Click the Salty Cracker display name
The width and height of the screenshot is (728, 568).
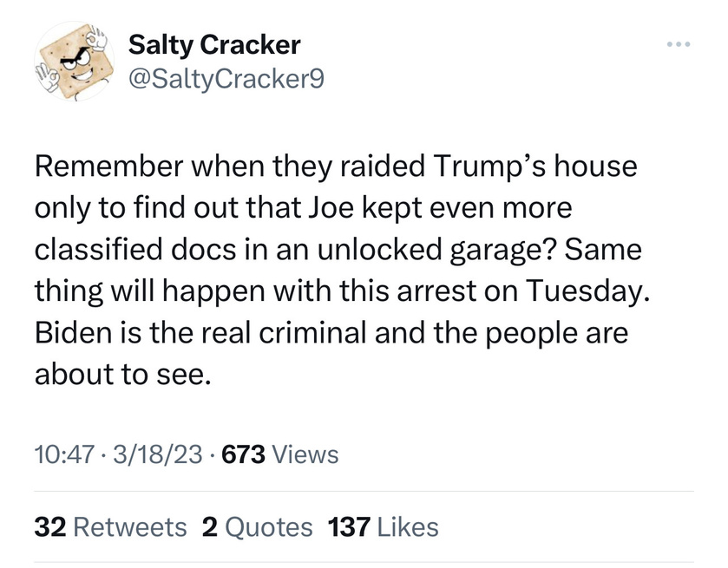tap(214, 45)
